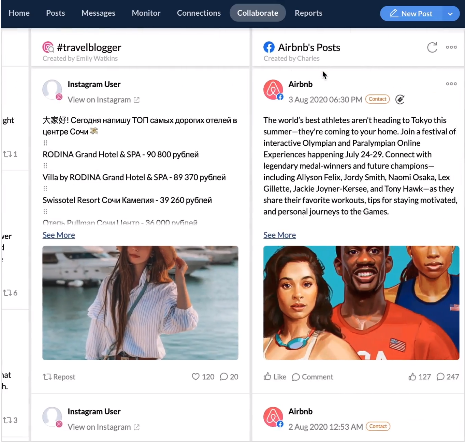Click the New Post button
Screen dimensions: 465x443
coord(411,14)
